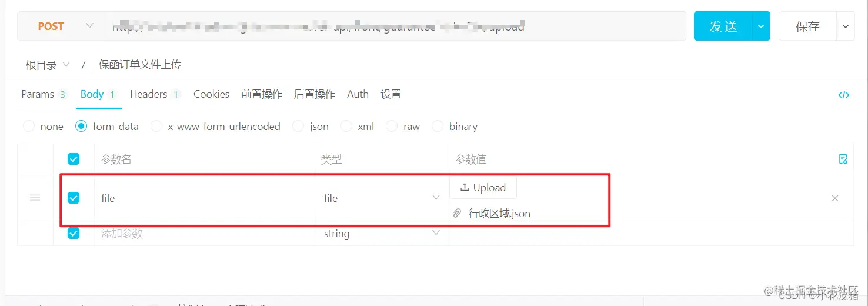Viewport: 868px width, 306px height.
Task: Switch to the Headers tab
Action: [x=155, y=94]
